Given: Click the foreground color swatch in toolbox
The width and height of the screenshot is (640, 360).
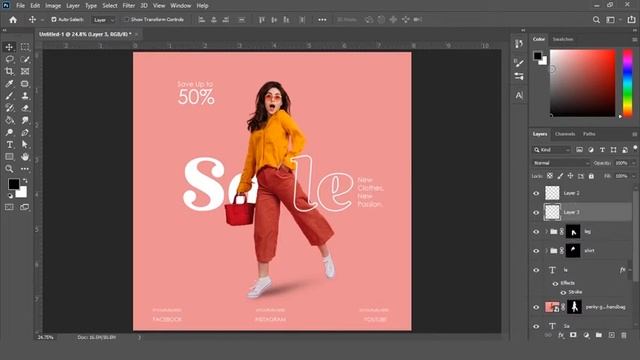Looking at the screenshot, I should (x=13, y=184).
